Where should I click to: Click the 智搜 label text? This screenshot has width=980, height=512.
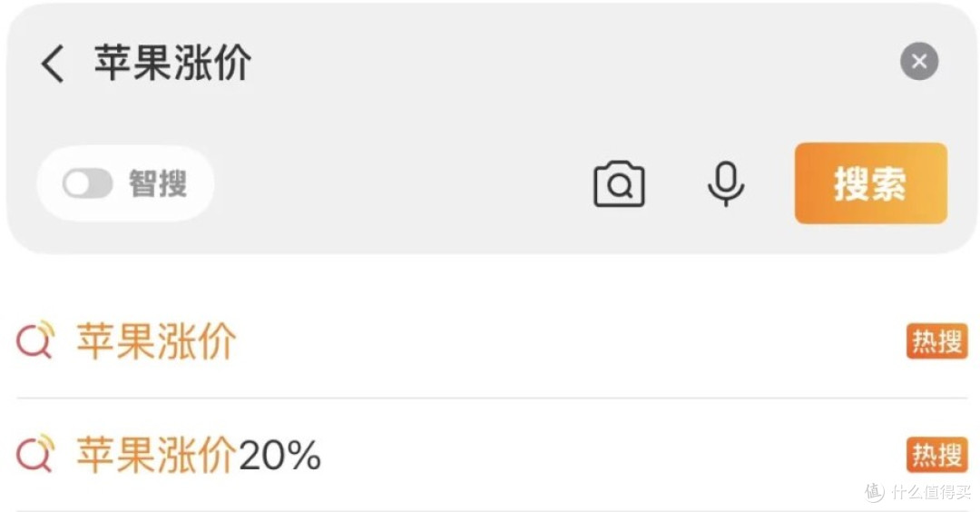(x=158, y=183)
